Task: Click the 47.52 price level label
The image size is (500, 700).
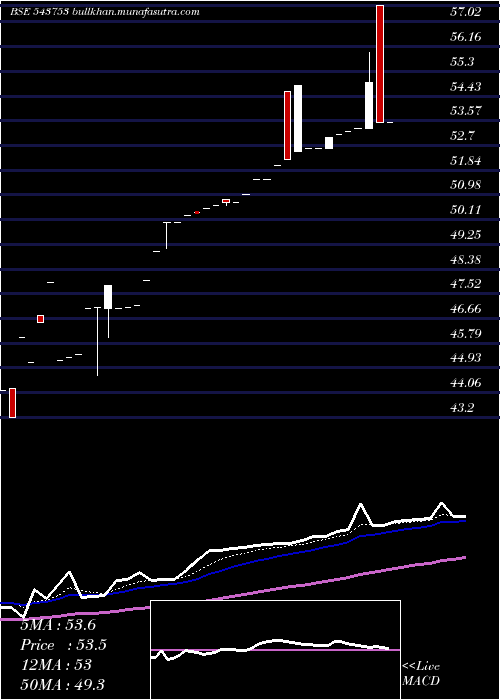Action: coord(466,284)
